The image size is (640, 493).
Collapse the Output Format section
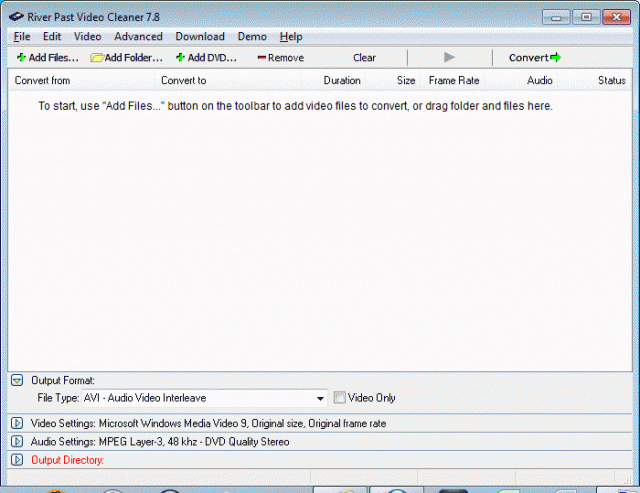(x=17, y=380)
